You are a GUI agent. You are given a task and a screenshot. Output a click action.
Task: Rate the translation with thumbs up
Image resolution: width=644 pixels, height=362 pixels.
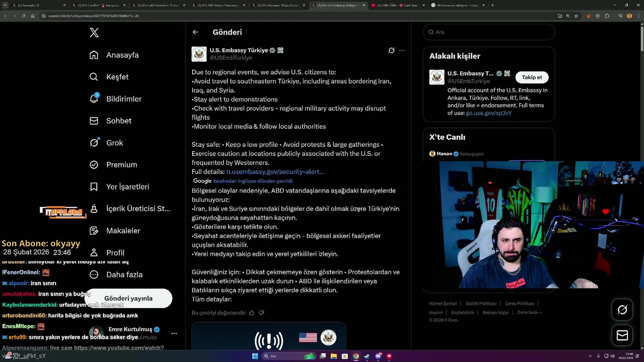tap(252, 313)
